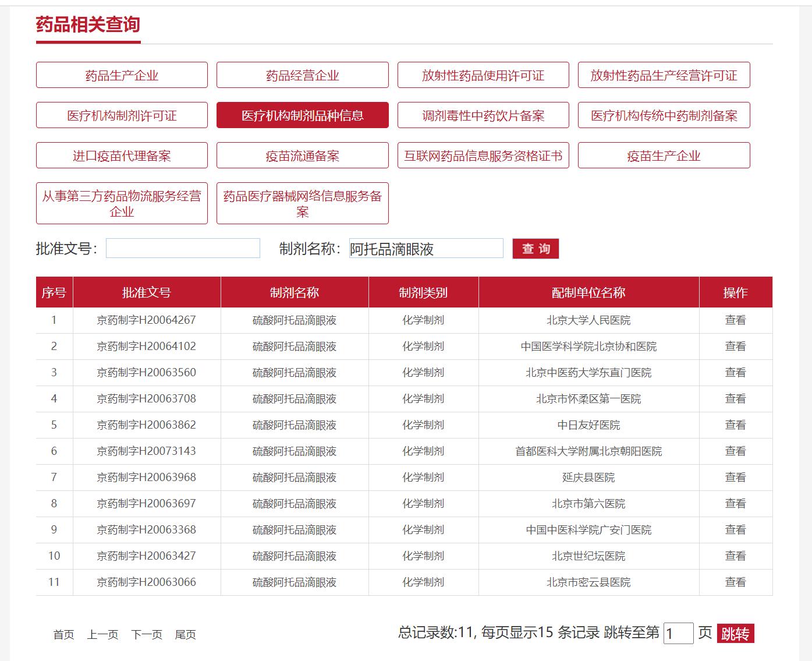Viewport: 812px width, 661px height.
Task: Select the 疫苗流通备案 category
Action: coord(302,155)
